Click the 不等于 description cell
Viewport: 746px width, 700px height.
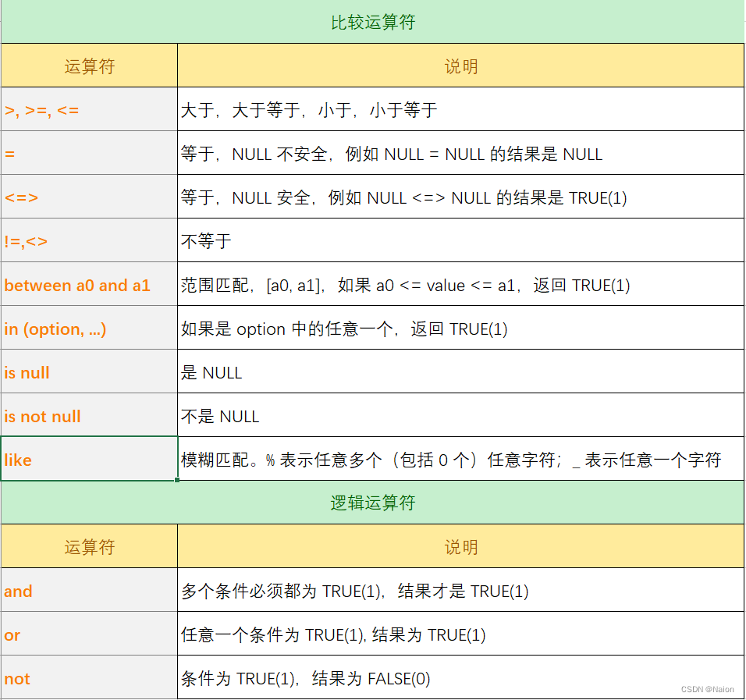460,241
